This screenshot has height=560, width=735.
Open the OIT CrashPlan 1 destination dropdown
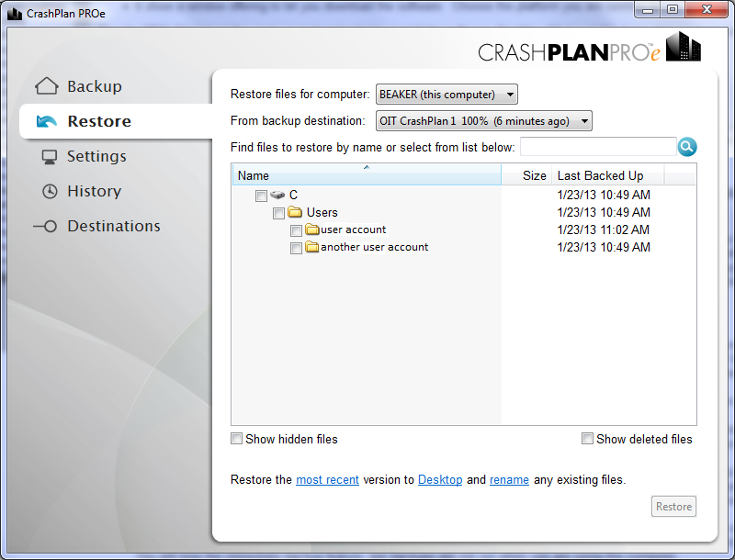[484, 120]
